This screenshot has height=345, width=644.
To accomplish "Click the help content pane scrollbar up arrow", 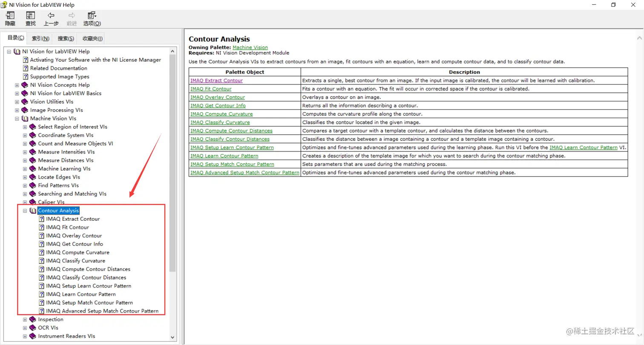I will coord(640,38).
